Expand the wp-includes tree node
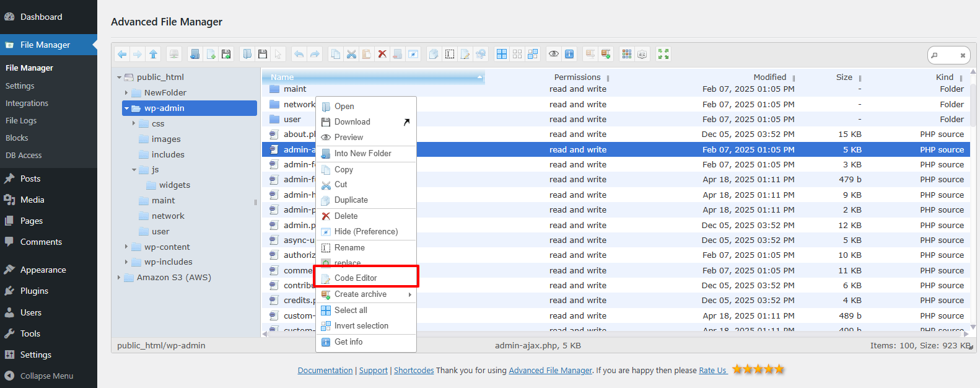The image size is (980, 388). [x=126, y=262]
